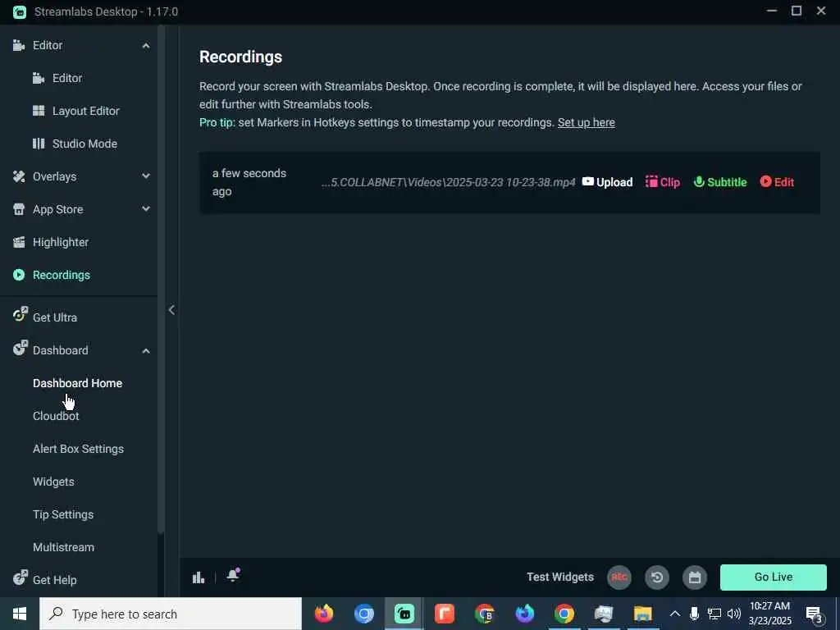The image size is (840, 630).
Task: Click the sidebar vertical scrollbar
Action: [x=161, y=279]
